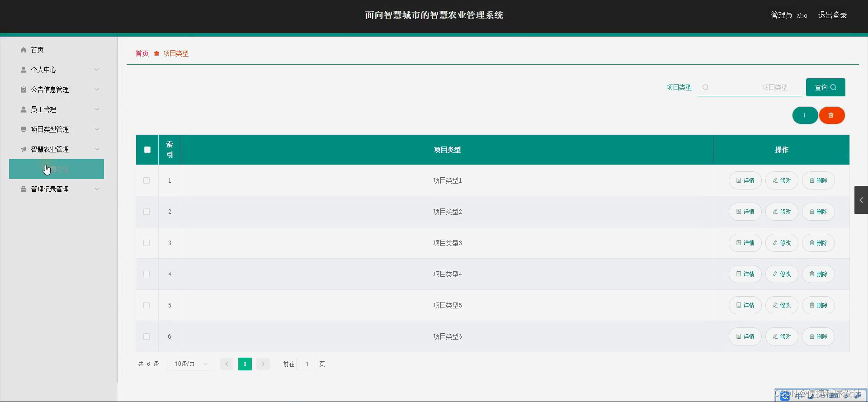Screen dimensions: 868x402
Task: Go to next page arrow in pagination
Action: click(x=263, y=364)
